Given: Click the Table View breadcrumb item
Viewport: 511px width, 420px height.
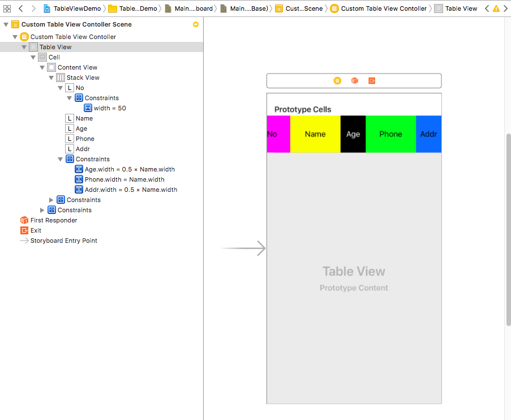Looking at the screenshot, I should [x=461, y=8].
